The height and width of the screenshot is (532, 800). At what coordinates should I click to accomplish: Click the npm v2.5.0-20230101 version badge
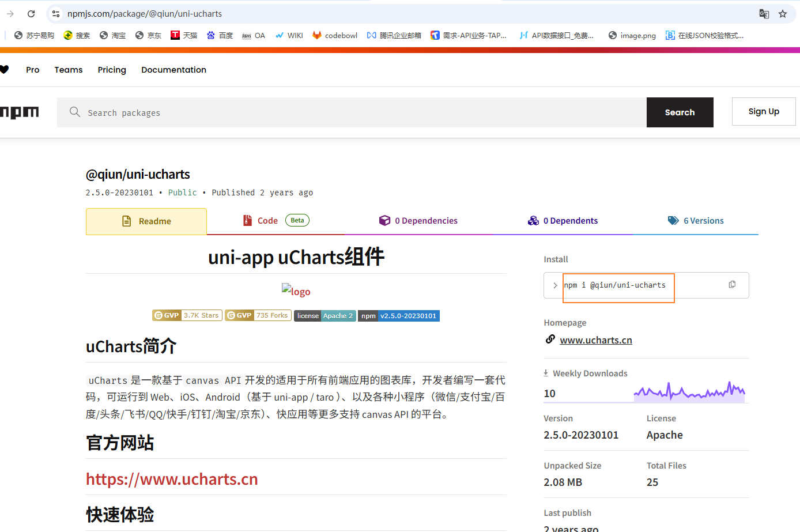click(x=398, y=315)
